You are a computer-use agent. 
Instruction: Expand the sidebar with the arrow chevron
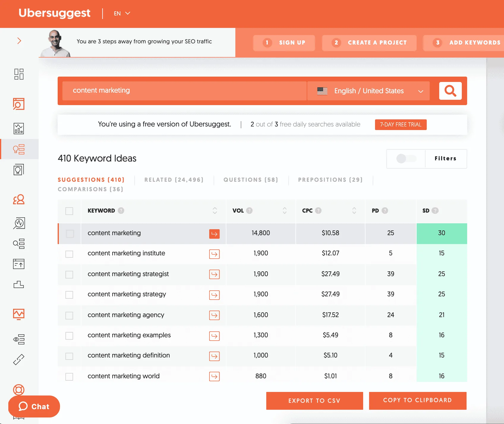click(19, 41)
